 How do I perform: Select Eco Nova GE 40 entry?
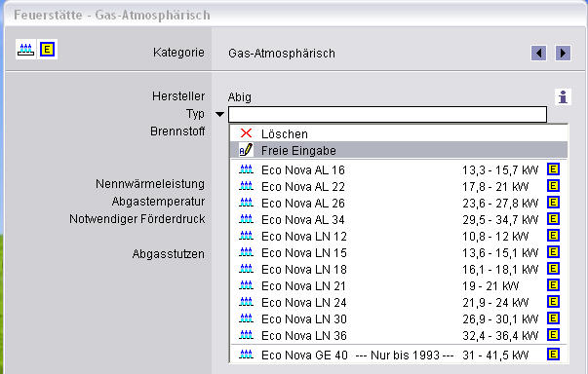coord(399,355)
